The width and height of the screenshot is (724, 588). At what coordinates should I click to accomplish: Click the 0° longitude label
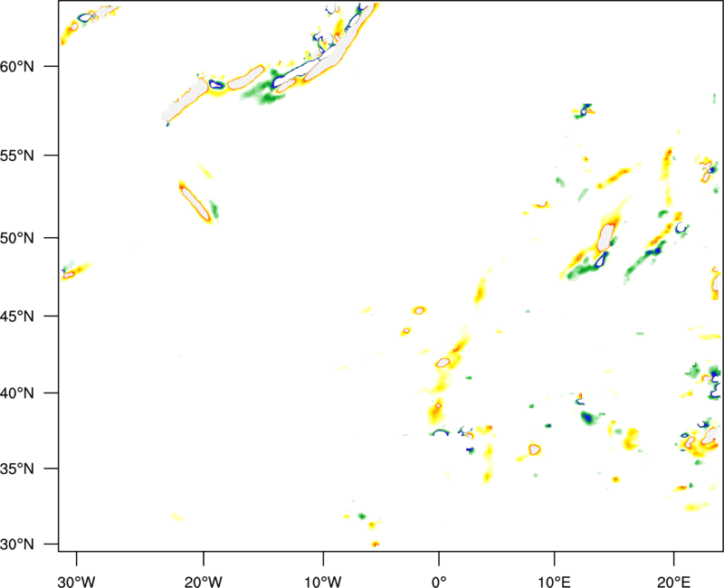439,582
